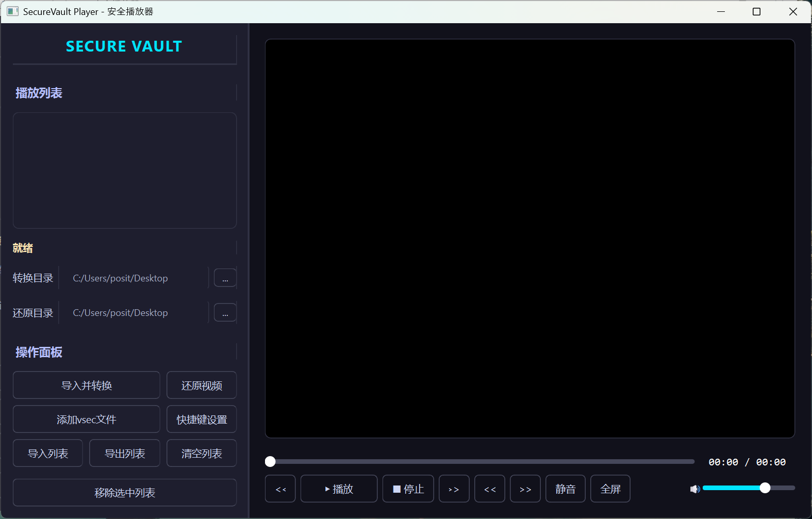Click the 还原视频 button

coord(202,385)
